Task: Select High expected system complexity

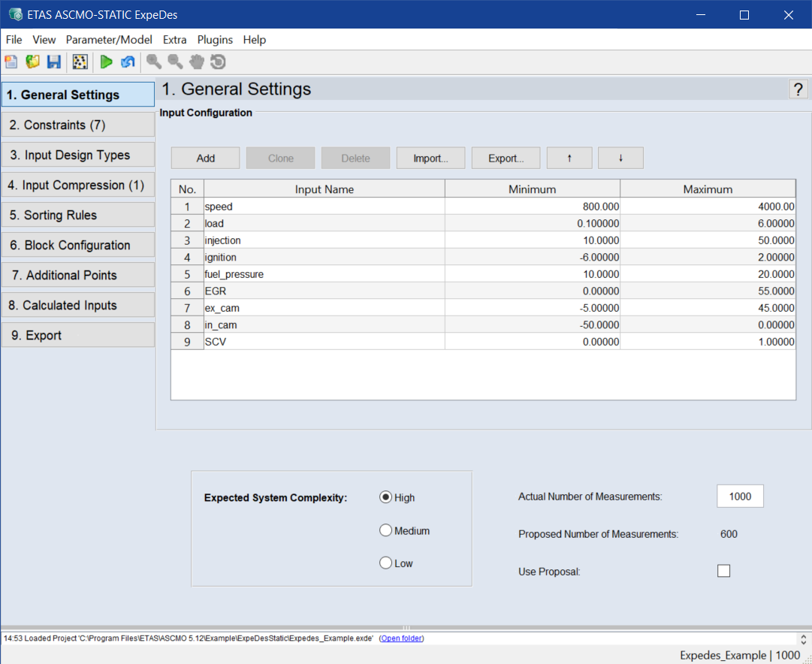Action: (x=386, y=497)
